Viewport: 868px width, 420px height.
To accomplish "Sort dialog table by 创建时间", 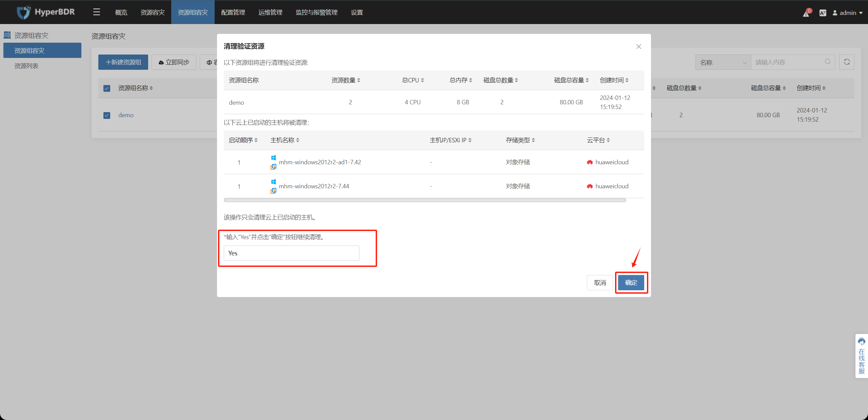I will [627, 80].
